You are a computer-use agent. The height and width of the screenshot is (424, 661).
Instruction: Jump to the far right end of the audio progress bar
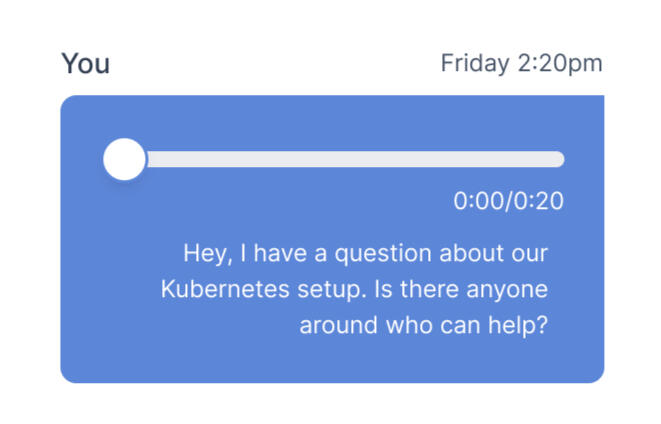point(559,160)
